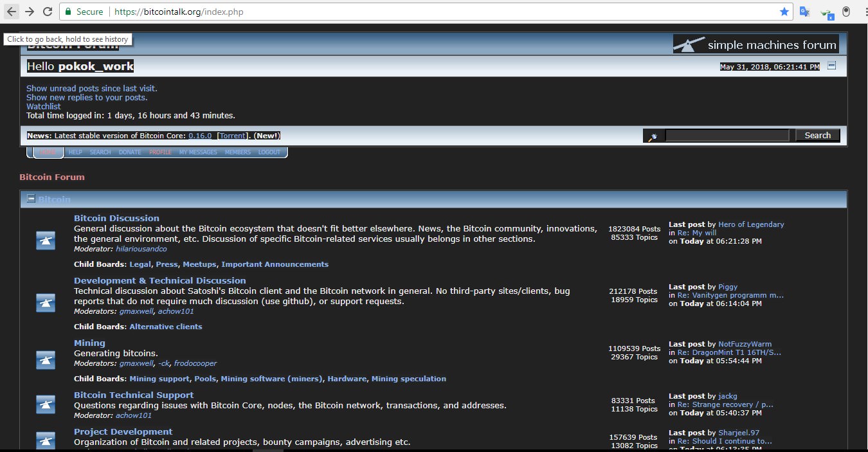Open the Mining support child board
Screen dimensions: 868x452
pyautogui.click(x=159, y=379)
